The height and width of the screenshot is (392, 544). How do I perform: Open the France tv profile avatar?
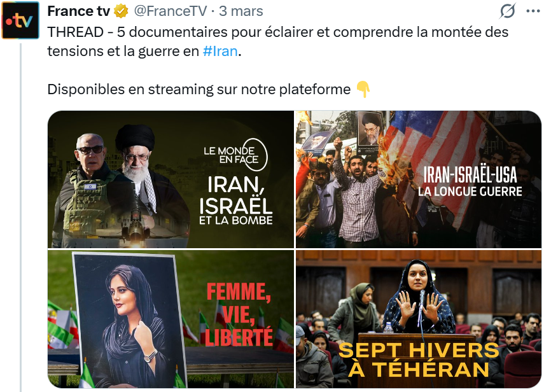click(x=20, y=20)
